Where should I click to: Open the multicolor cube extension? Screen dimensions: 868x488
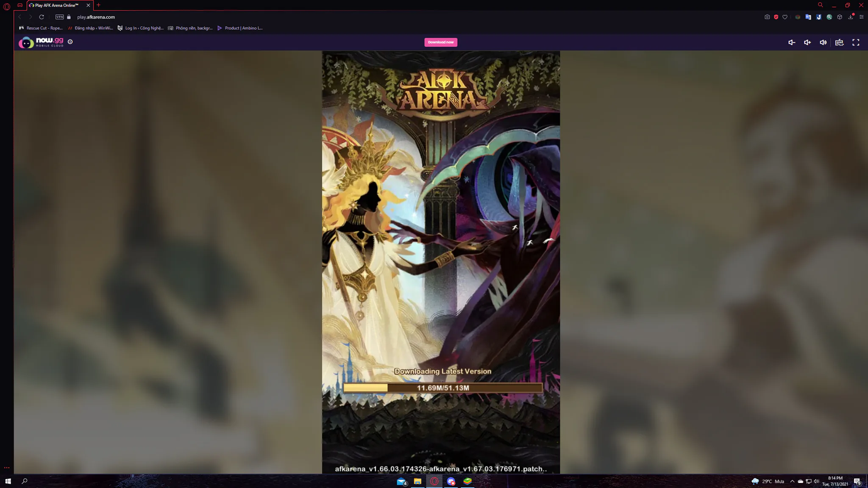point(798,17)
